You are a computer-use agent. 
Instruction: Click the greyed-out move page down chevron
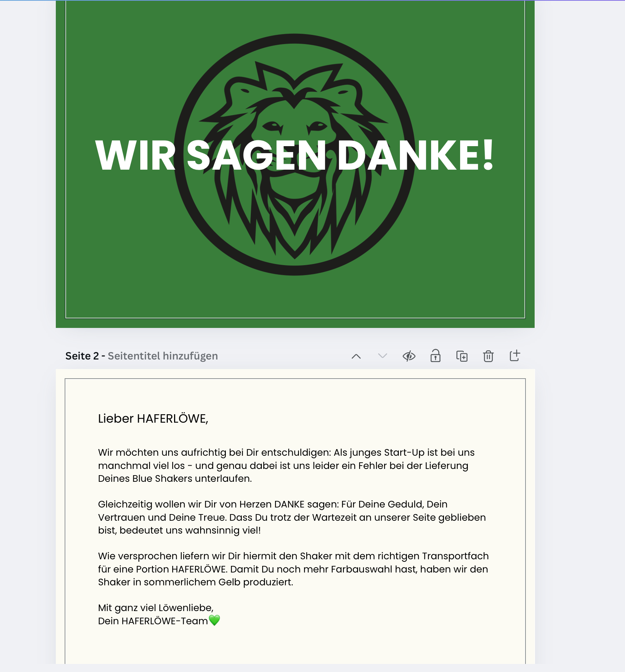(x=383, y=356)
